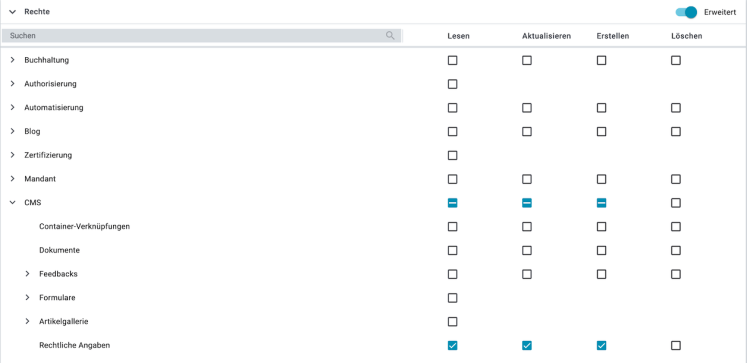Click the Lesen column header
This screenshot has height=363, width=747.
458,36
